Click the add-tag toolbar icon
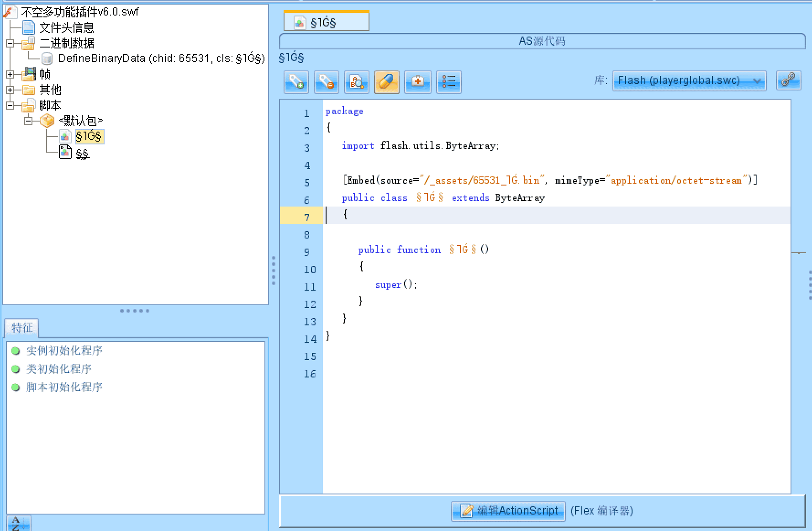This screenshot has height=531, width=812. tap(296, 82)
